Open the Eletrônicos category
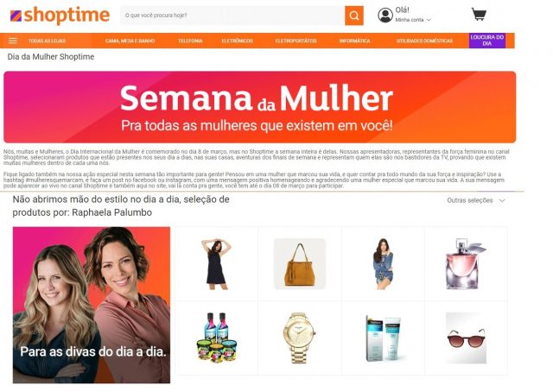553x392 pixels. 238,41
